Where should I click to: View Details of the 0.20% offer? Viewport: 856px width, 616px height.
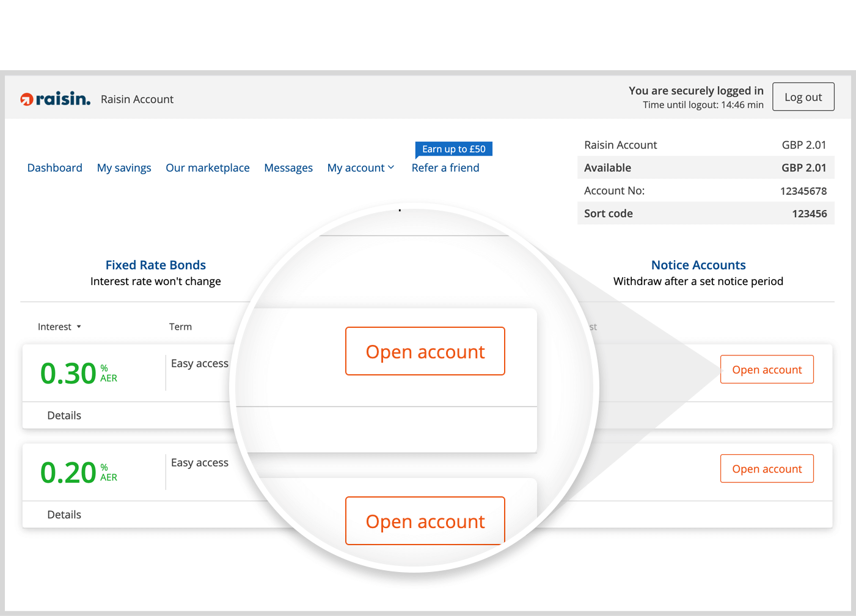point(64,515)
